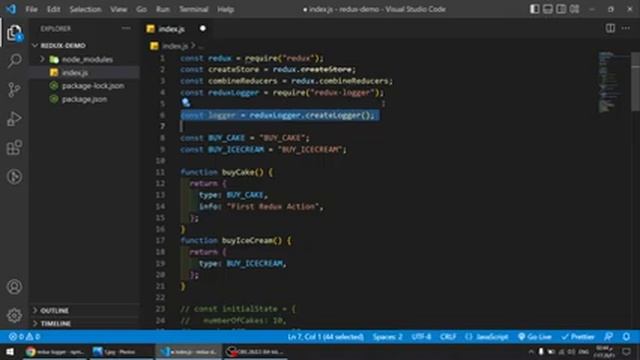The image size is (640, 360).
Task: Open the Run menu
Action: (163, 9)
